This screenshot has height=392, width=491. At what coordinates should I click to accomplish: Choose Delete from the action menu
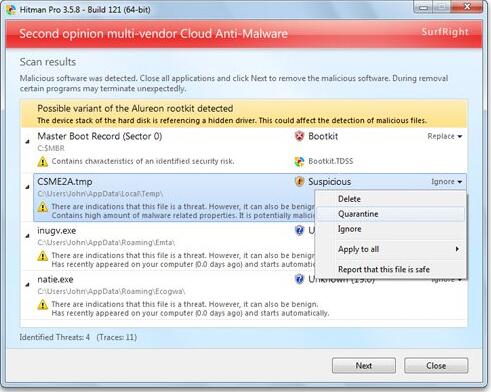390,199
